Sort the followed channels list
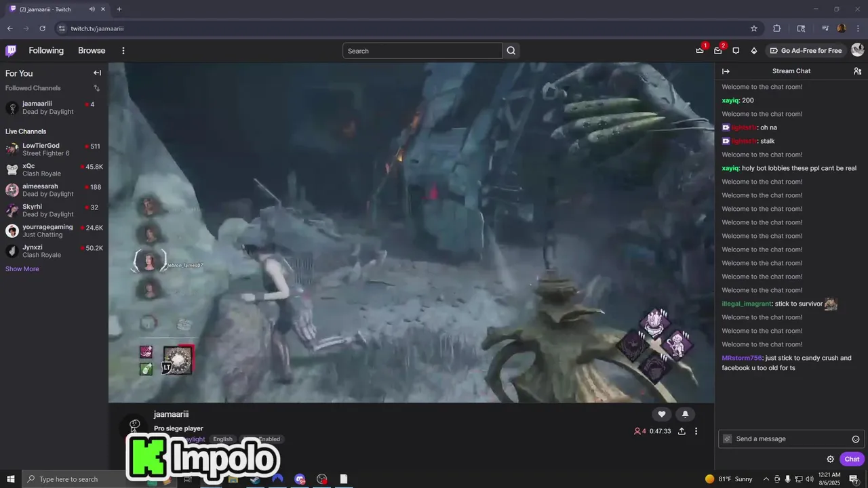 click(96, 88)
